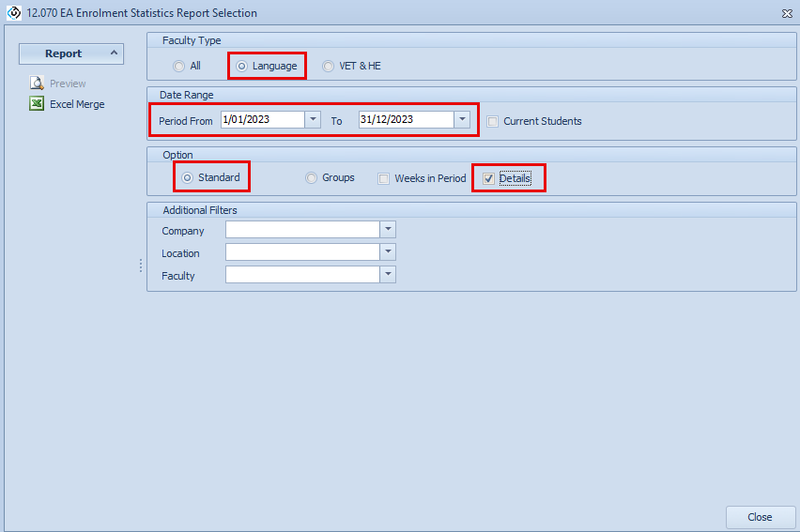This screenshot has width=800, height=532.
Task: Select the Standard option radio button
Action: tap(187, 177)
